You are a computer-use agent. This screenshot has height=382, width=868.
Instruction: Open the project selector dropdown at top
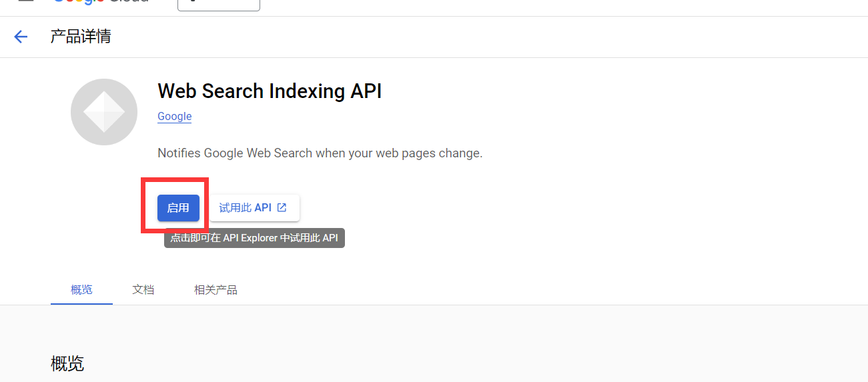(219, 3)
